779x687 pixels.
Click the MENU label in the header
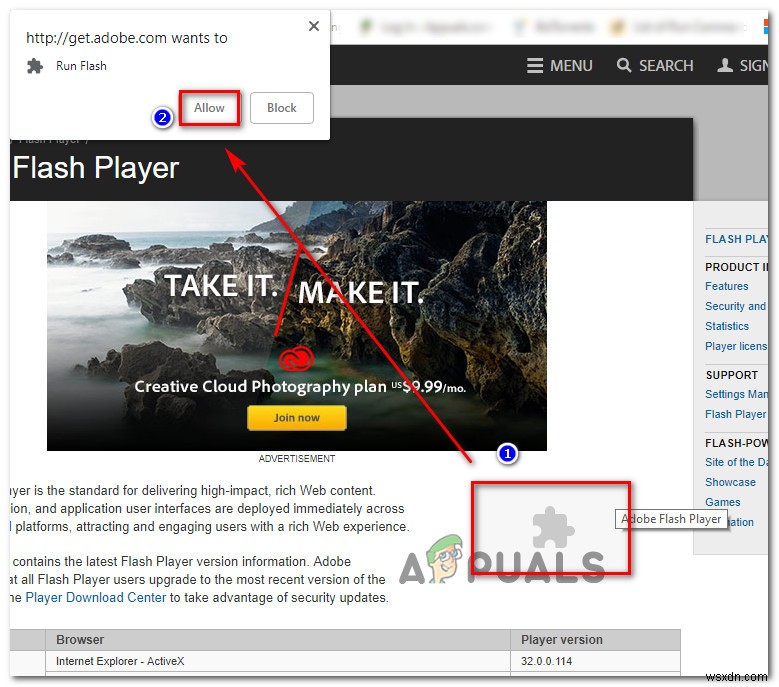571,66
